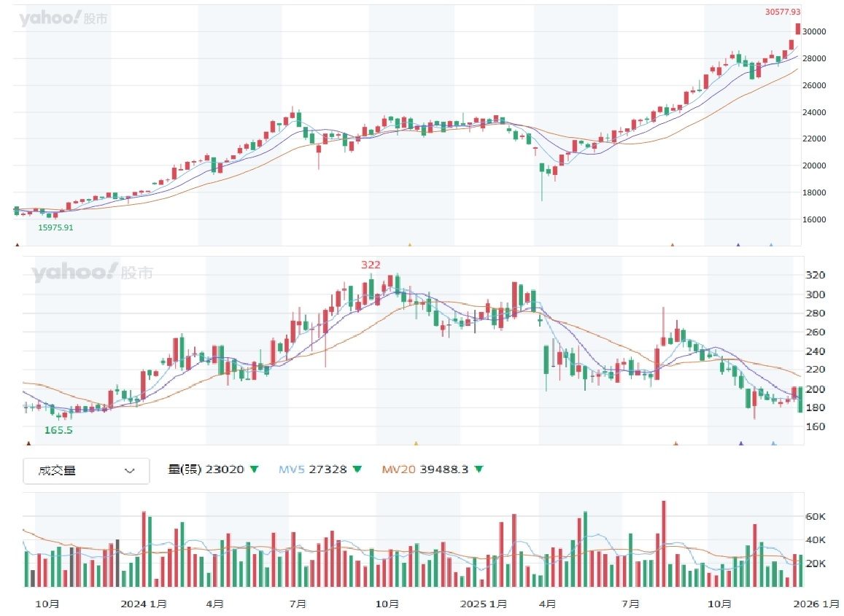The height and width of the screenshot is (616, 844).
Task: Click the Yahoo 股市 logo on the index chart
Action: tap(63, 19)
